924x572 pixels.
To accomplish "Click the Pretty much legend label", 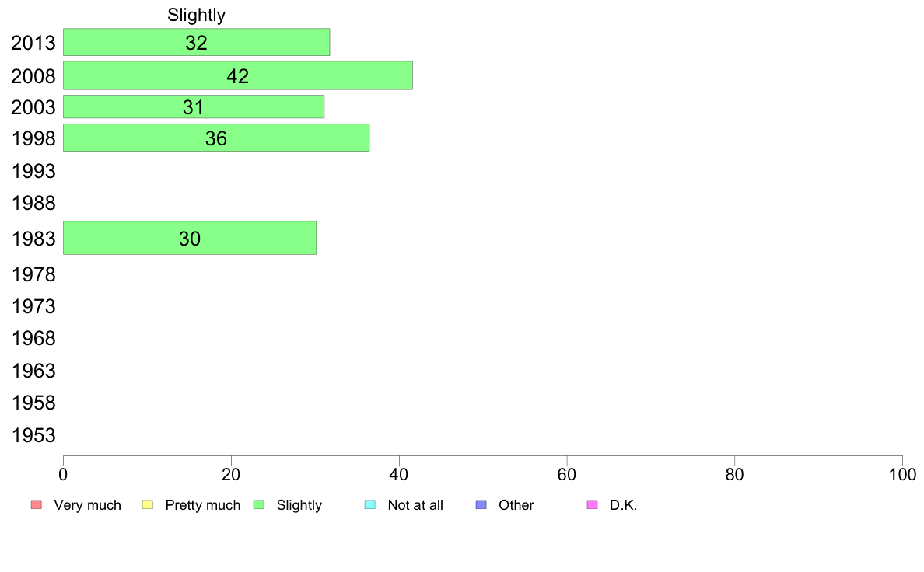I will [203, 505].
